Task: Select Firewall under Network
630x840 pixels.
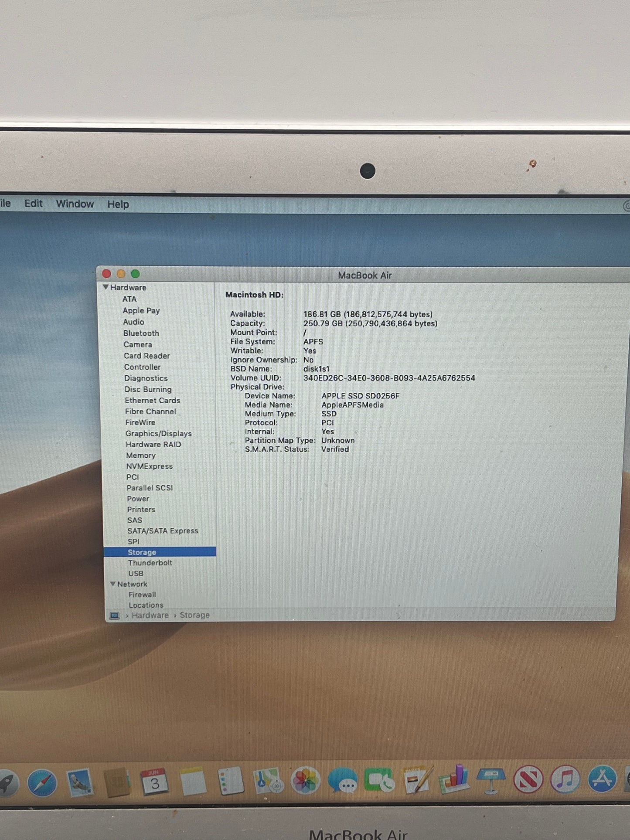Action: coord(142,594)
